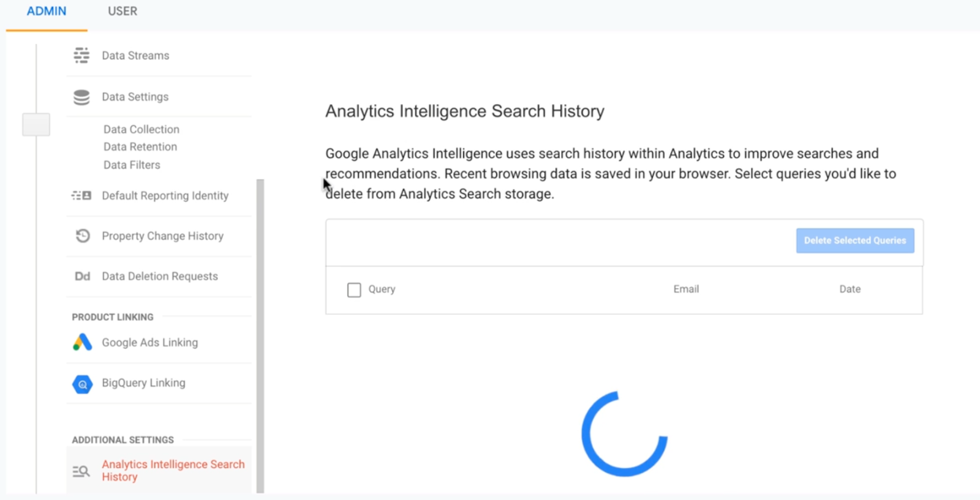The image size is (980, 500).
Task: Click the Date column header
Action: tap(850, 289)
